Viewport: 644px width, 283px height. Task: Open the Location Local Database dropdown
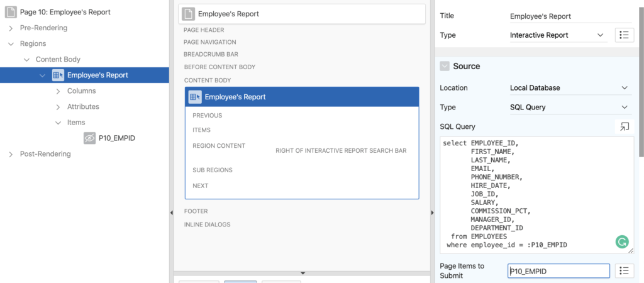pyautogui.click(x=570, y=88)
